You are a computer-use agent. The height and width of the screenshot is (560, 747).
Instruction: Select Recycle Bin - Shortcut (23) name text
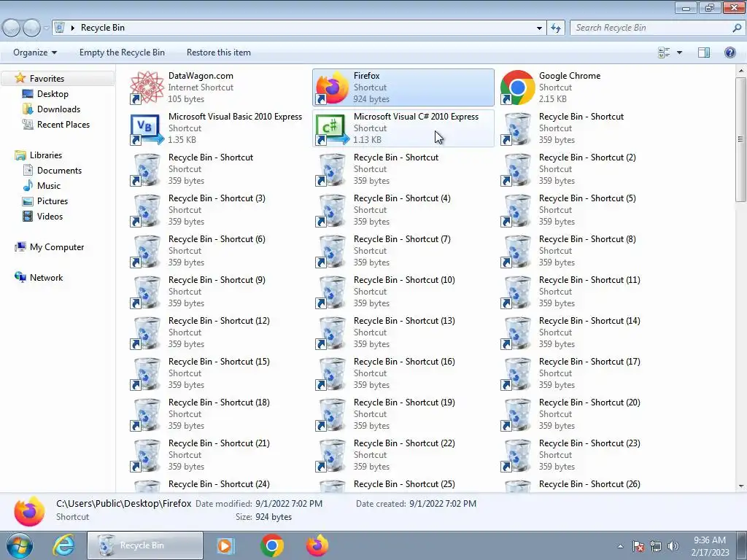coord(589,443)
